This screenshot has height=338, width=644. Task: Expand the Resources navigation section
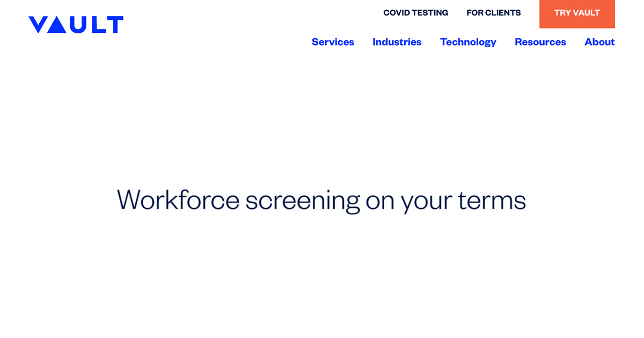[x=540, y=42]
